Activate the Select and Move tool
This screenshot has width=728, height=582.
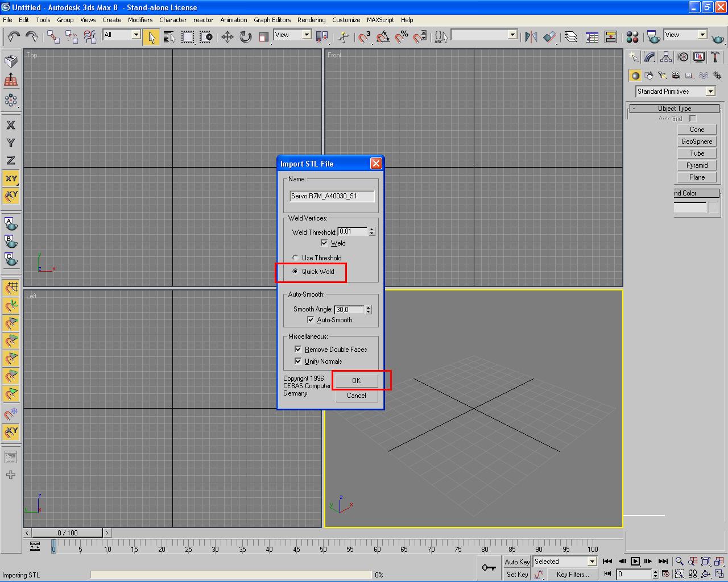click(x=227, y=37)
